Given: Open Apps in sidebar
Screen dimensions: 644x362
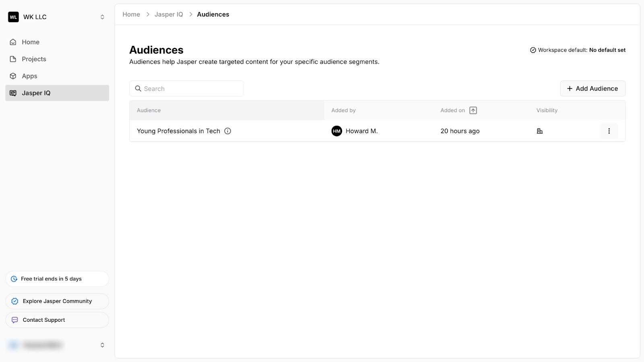Looking at the screenshot, I should click(57, 76).
